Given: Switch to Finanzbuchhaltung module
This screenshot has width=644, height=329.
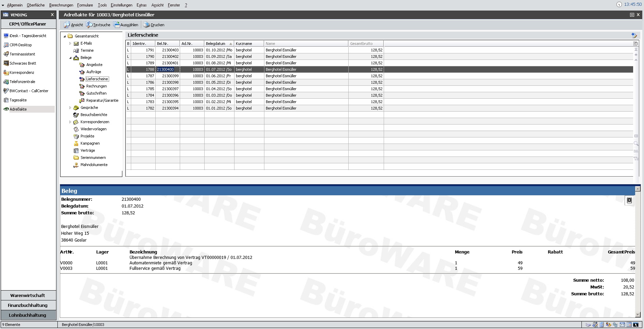Looking at the screenshot, I should coord(28,305).
